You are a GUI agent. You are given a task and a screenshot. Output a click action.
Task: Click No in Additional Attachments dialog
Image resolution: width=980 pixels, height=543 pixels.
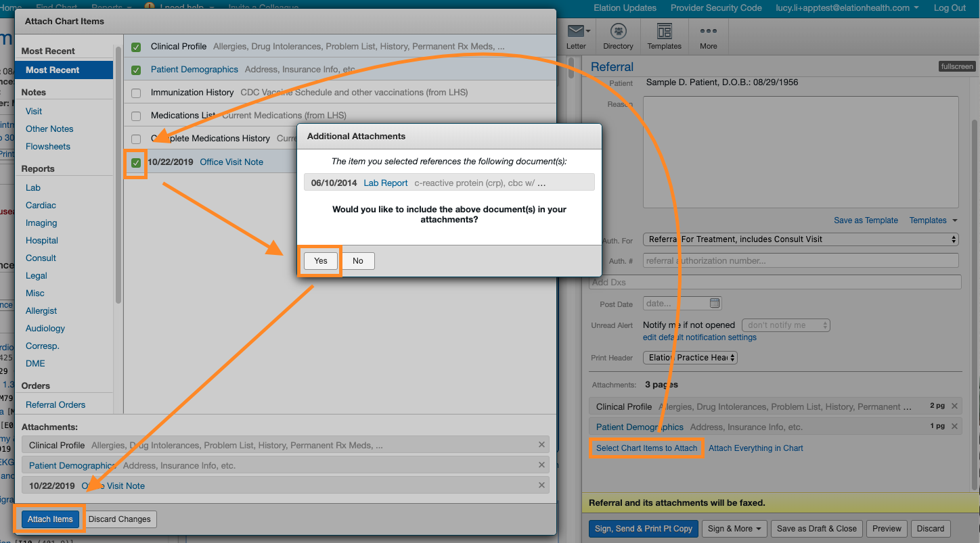click(x=358, y=261)
